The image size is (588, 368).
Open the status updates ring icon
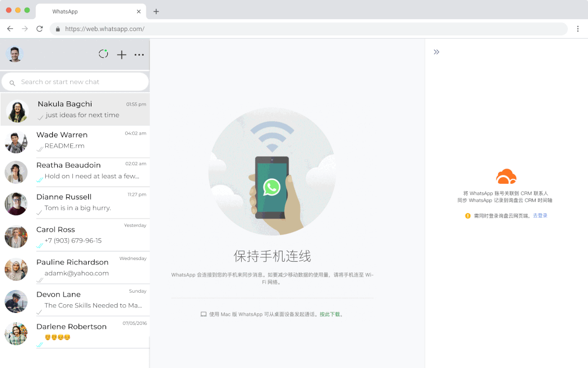click(x=103, y=54)
